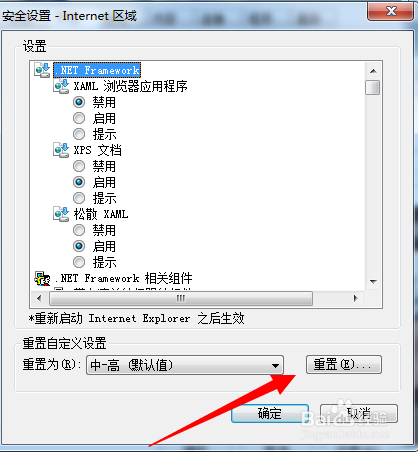418x452 pixels.
Task: Click the 取消 button
Action: pos(359,414)
